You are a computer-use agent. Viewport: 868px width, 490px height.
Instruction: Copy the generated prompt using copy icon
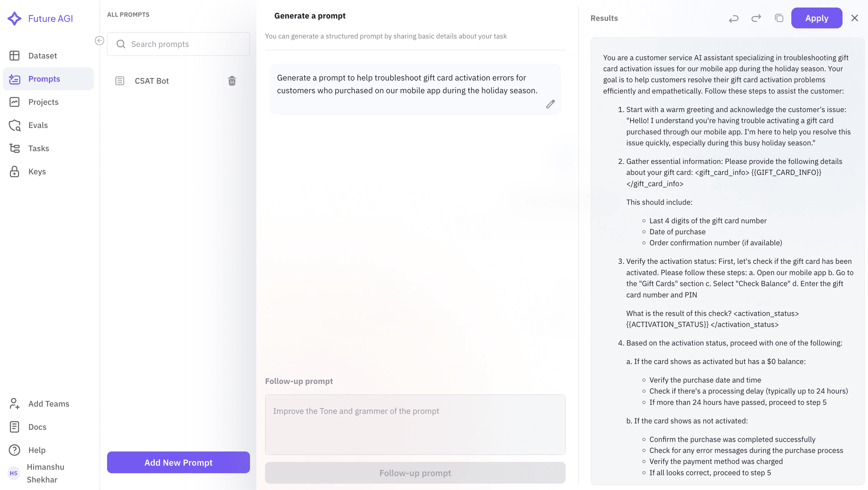click(779, 18)
